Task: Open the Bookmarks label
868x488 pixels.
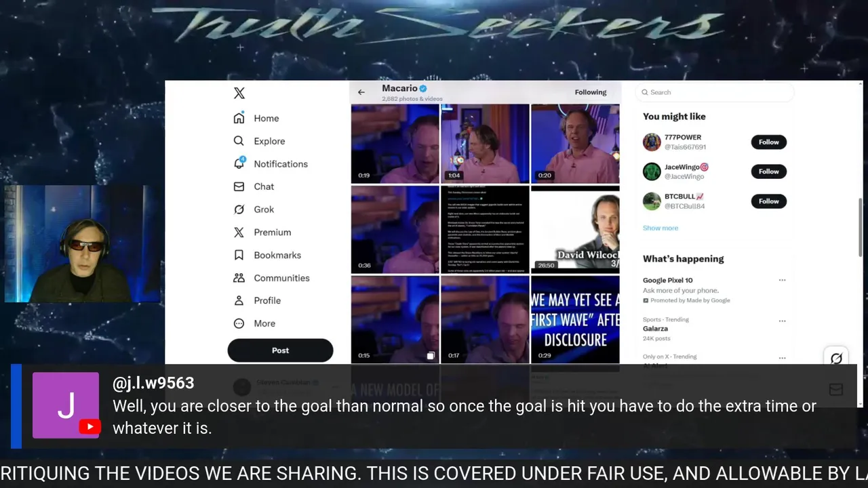Action: click(277, 255)
